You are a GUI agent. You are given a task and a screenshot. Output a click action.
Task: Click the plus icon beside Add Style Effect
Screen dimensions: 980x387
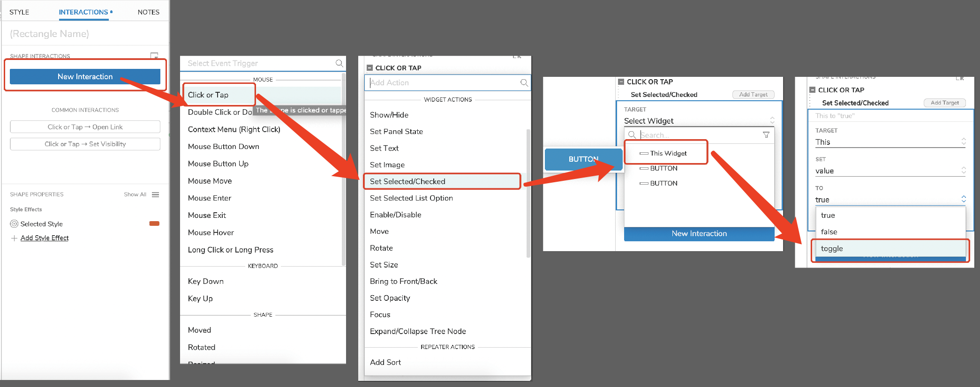point(14,238)
